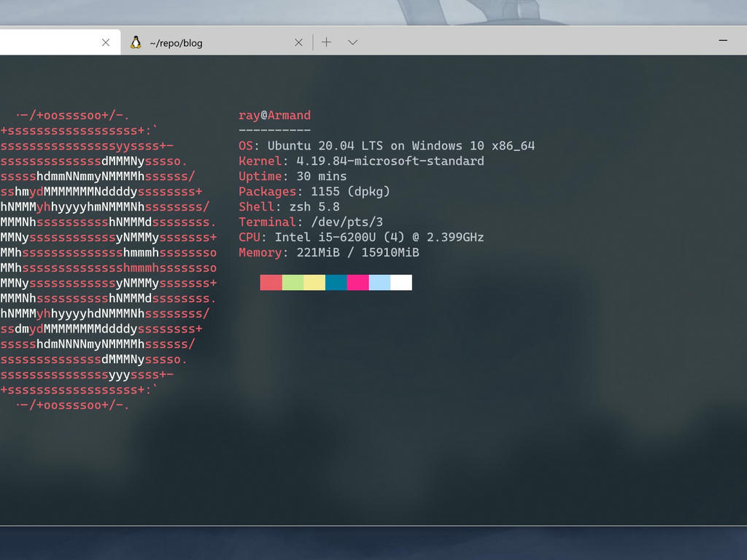Click the Uptime value '30 mins'
The width and height of the screenshot is (747, 560).
click(x=322, y=176)
